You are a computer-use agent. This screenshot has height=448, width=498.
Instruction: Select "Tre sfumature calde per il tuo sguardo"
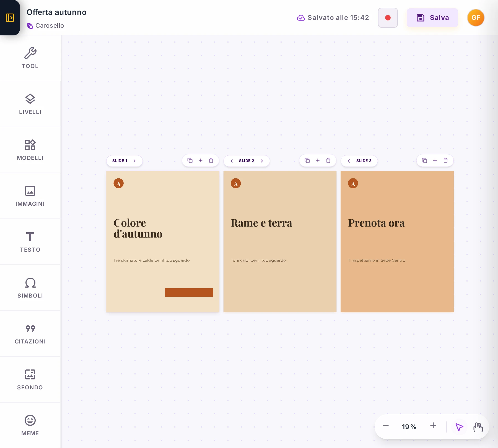[152, 260]
